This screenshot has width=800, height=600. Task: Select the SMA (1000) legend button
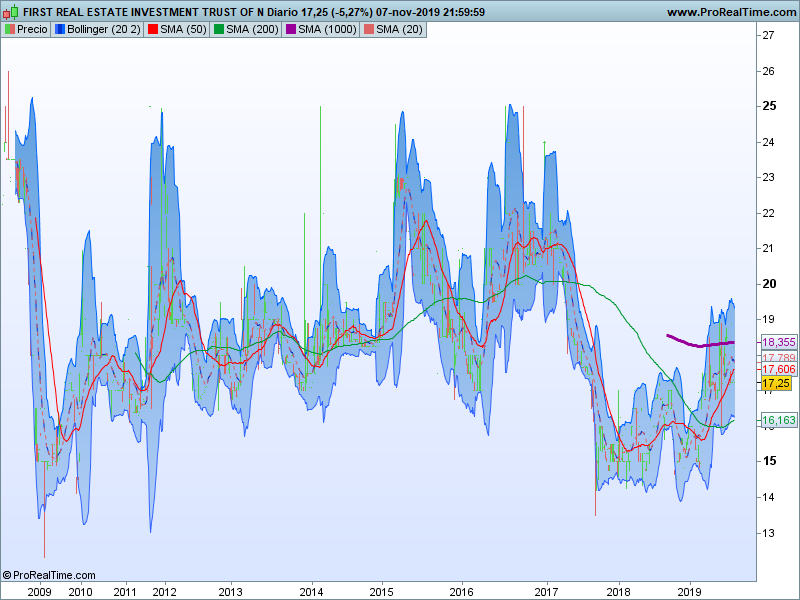point(321,30)
